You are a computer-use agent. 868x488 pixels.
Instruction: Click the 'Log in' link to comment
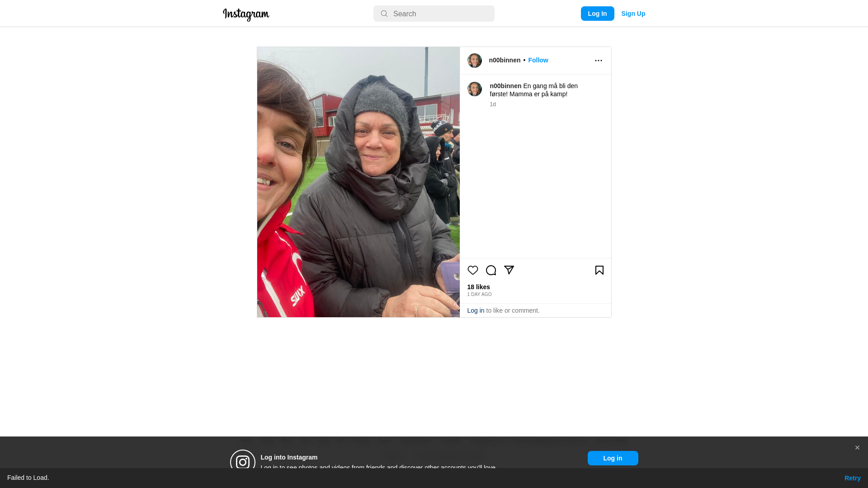476,310
